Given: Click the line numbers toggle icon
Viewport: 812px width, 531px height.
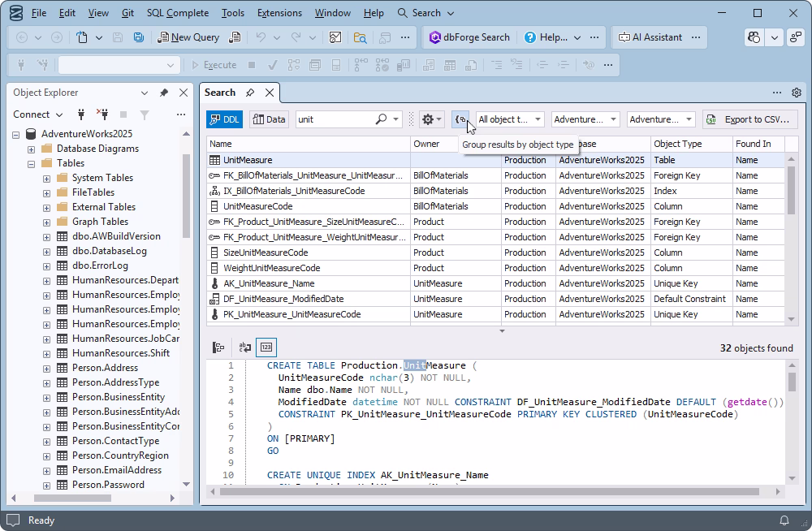Looking at the screenshot, I should pos(266,348).
